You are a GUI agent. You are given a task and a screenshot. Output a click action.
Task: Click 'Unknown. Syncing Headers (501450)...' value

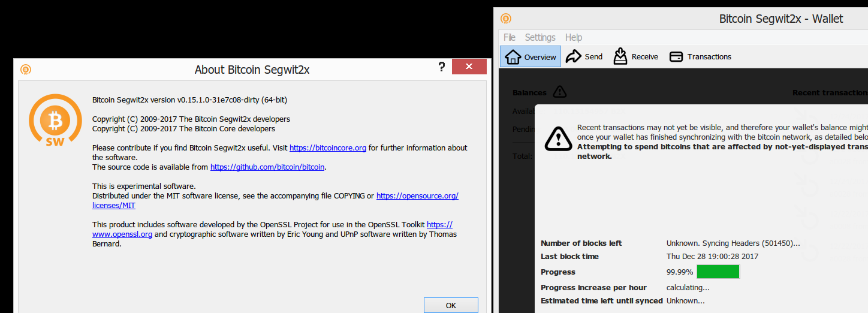coord(733,243)
